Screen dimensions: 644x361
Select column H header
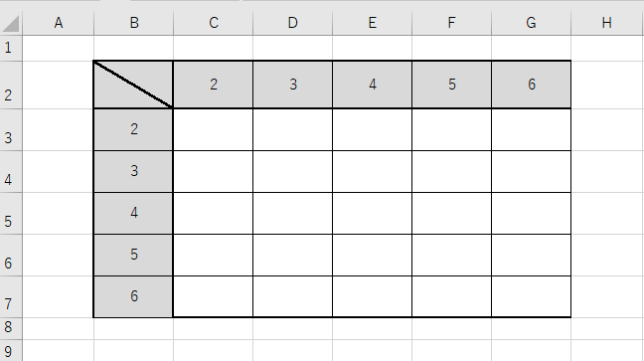tap(607, 23)
